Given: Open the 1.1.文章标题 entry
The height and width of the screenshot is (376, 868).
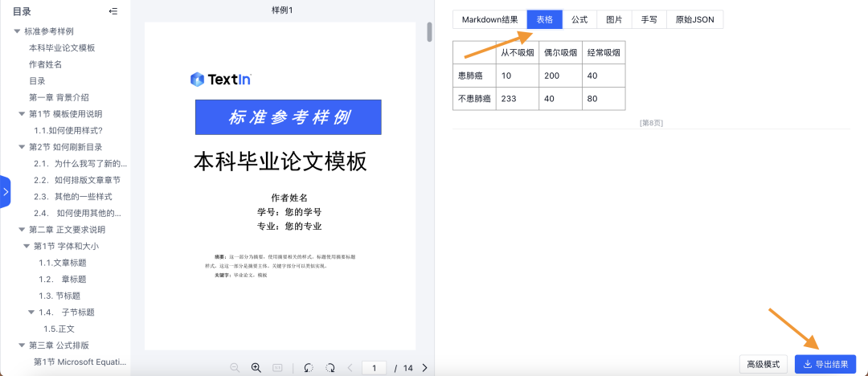Looking at the screenshot, I should tap(63, 263).
